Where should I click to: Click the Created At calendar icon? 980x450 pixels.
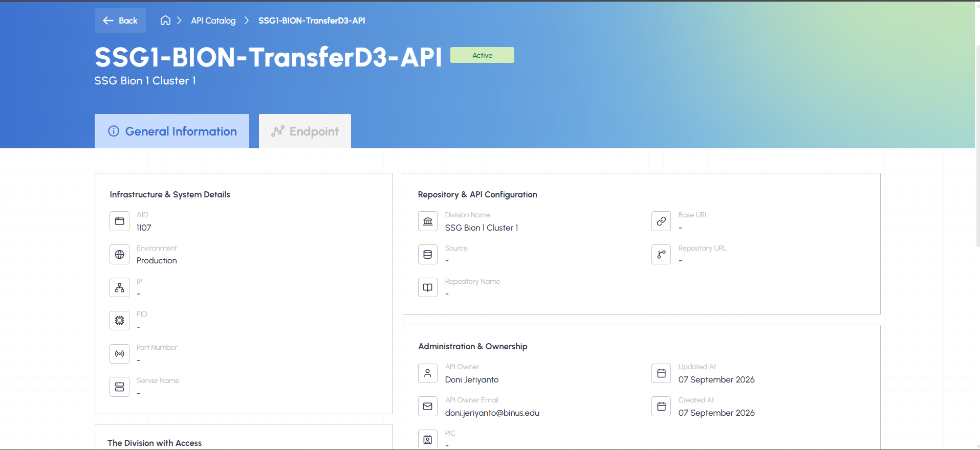(x=661, y=406)
